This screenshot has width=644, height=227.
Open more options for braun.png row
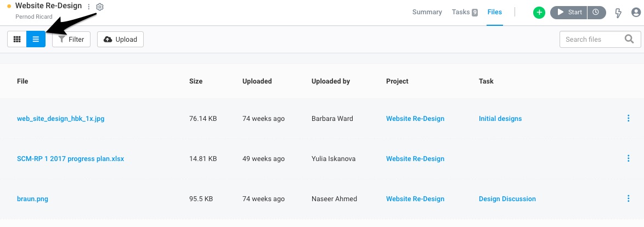tap(629, 198)
